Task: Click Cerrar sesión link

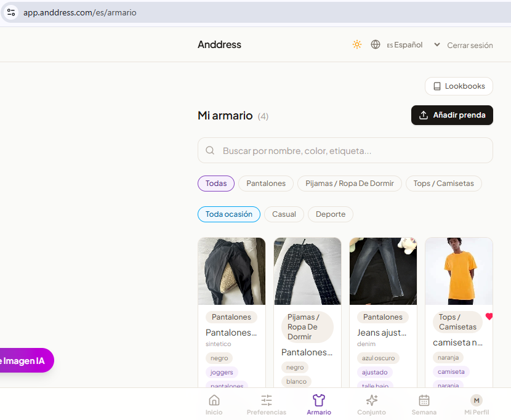Action: tap(470, 46)
